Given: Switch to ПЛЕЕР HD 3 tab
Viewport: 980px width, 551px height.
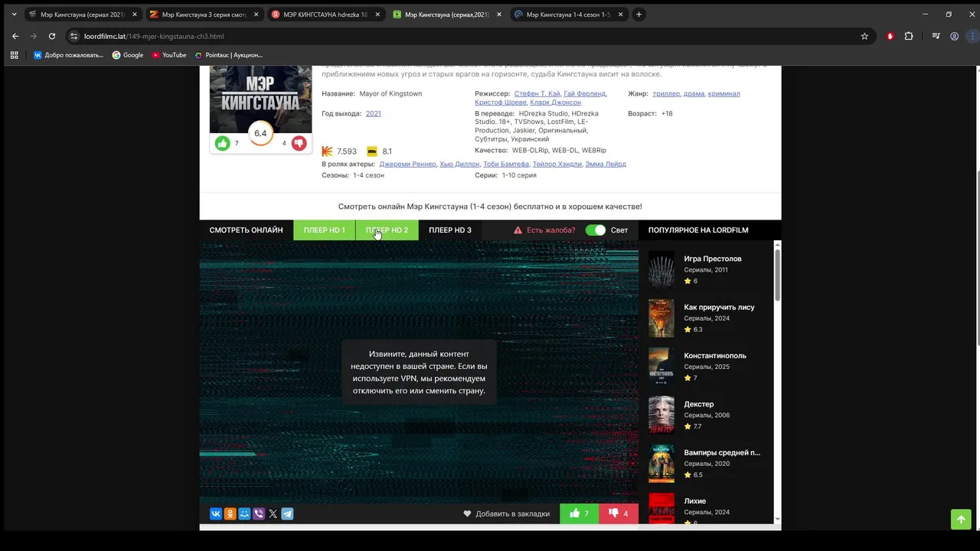Looking at the screenshot, I should pos(450,230).
